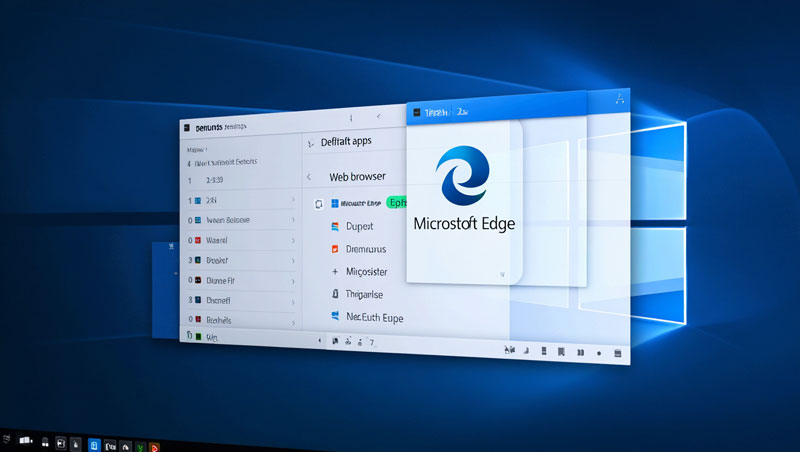
Task: Click the Web browser heading
Action: point(357,177)
